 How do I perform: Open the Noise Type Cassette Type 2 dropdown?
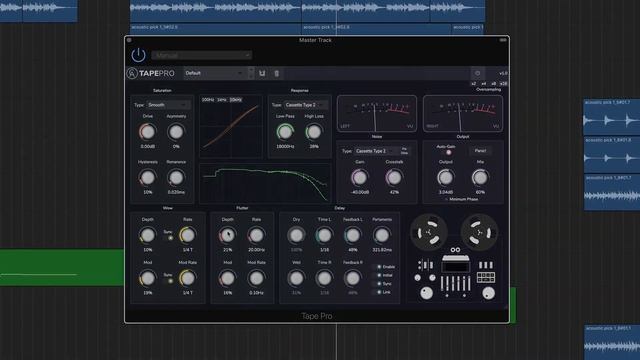tap(376, 151)
